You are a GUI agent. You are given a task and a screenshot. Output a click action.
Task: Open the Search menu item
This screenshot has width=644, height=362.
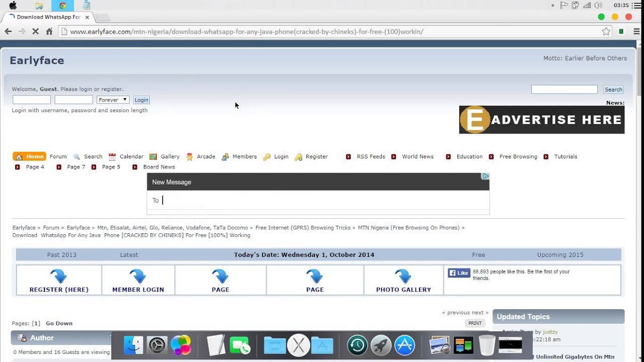pyautogui.click(x=88, y=156)
